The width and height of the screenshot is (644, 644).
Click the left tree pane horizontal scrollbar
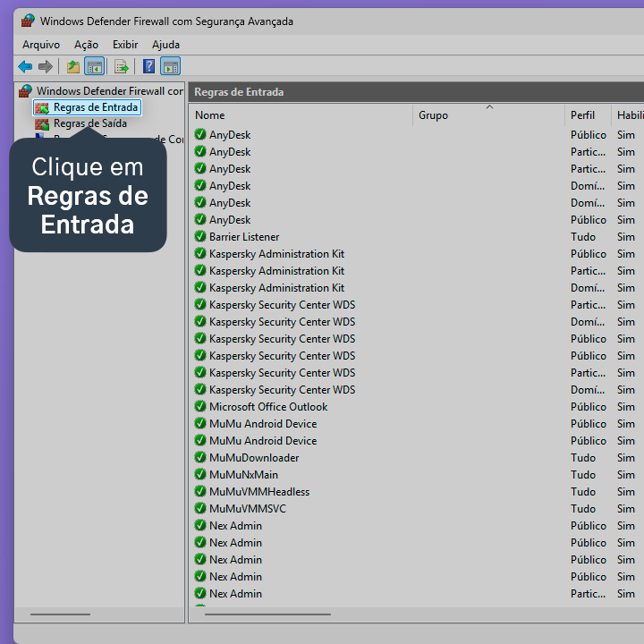pos(60,614)
